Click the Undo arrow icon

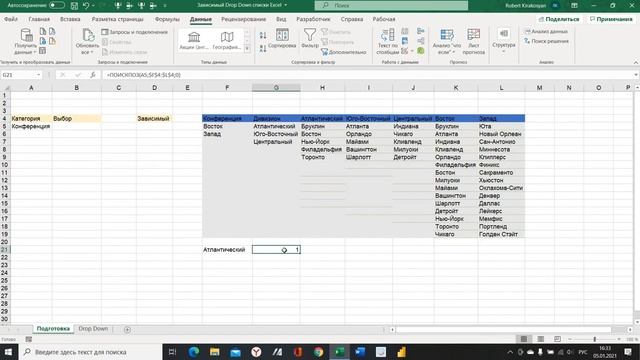(86, 6)
